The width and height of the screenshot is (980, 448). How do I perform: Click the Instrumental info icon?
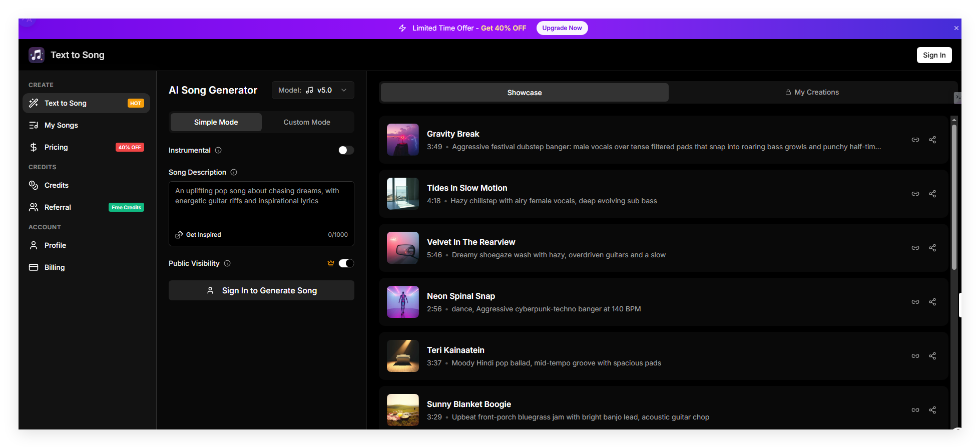(218, 150)
